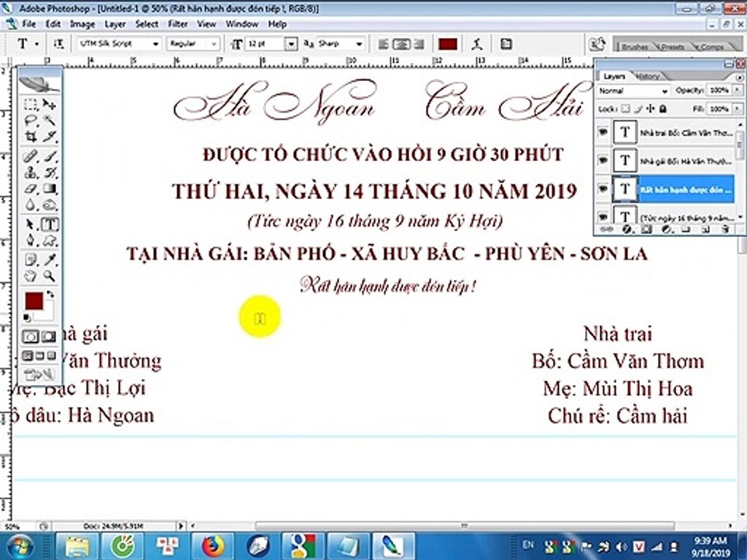Open the Image menu

82,24
